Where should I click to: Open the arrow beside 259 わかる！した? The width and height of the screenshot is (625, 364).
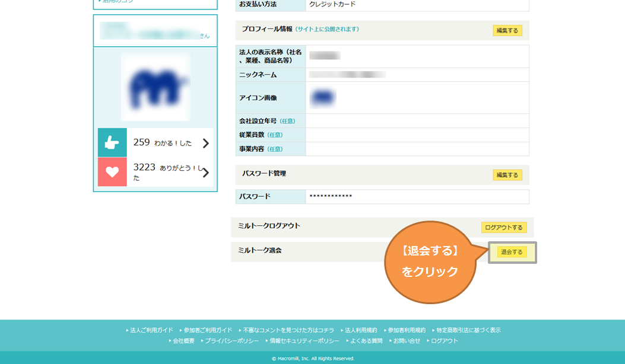pos(205,143)
